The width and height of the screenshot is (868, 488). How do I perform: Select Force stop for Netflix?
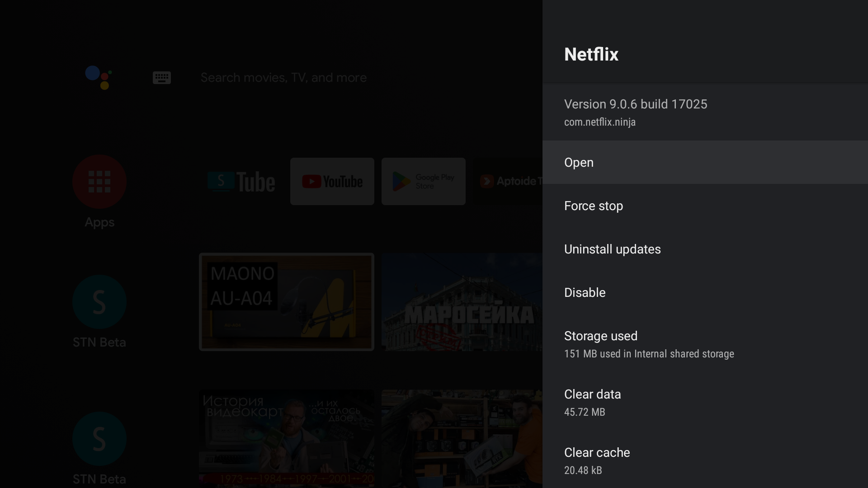coord(705,206)
